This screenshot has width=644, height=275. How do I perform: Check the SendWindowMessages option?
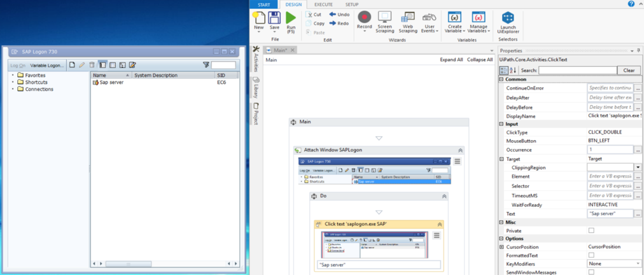coord(591,272)
